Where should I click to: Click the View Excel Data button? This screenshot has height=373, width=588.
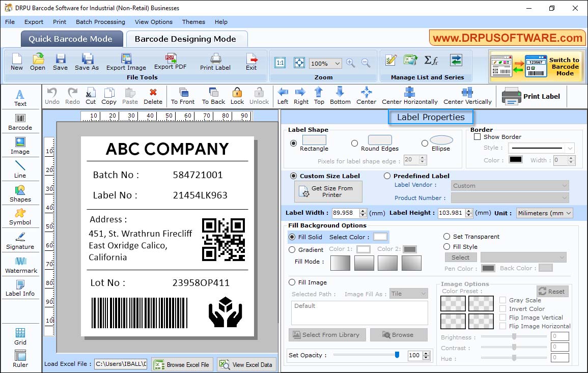pos(246,364)
